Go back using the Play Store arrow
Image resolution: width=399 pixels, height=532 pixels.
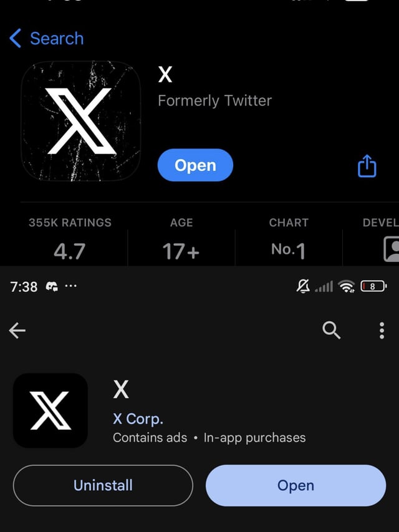point(17,331)
